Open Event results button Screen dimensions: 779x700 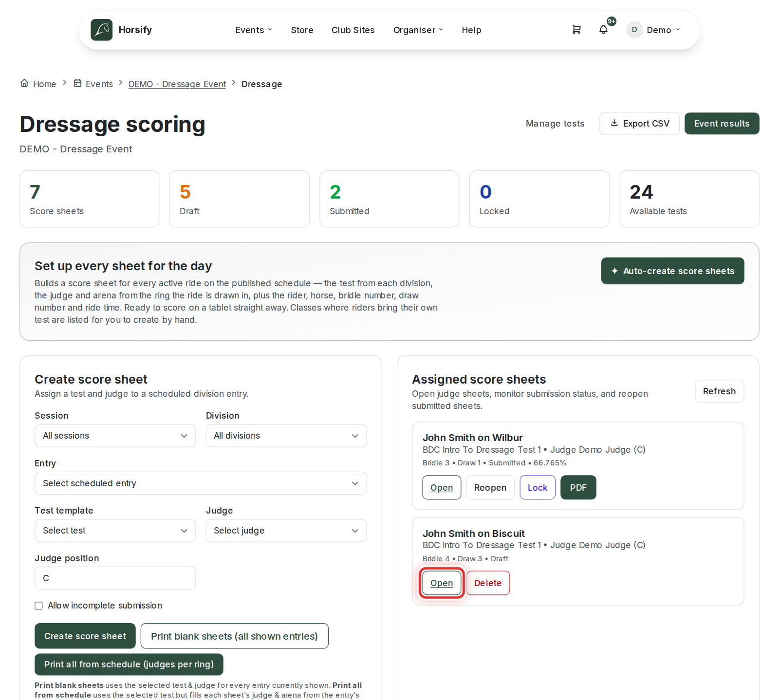[x=722, y=124]
